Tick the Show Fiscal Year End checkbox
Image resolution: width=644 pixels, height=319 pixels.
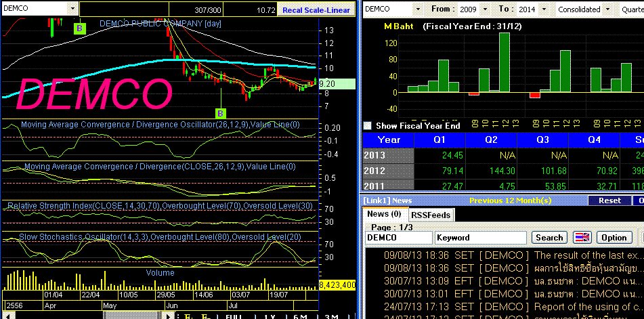[368, 125]
